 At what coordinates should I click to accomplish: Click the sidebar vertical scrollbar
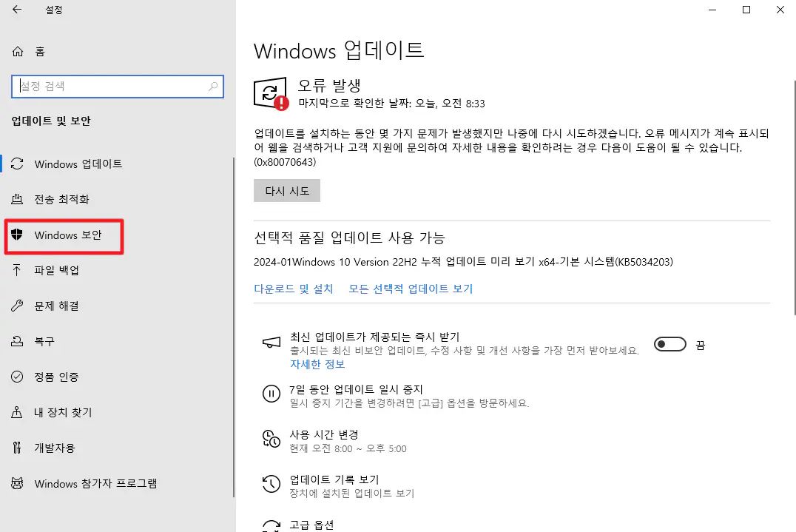(234, 328)
